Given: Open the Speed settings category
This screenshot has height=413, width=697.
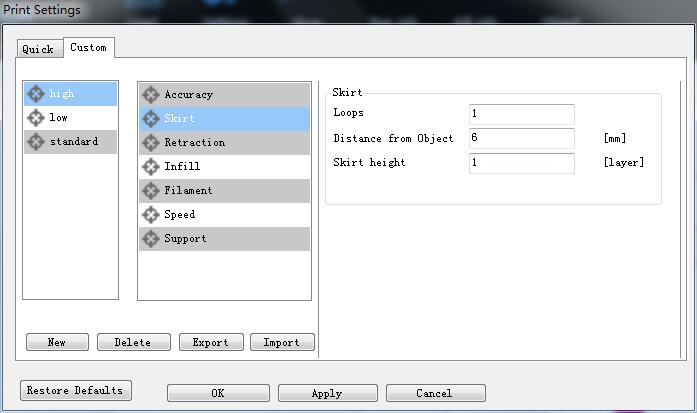Looking at the screenshot, I should (x=180, y=215).
